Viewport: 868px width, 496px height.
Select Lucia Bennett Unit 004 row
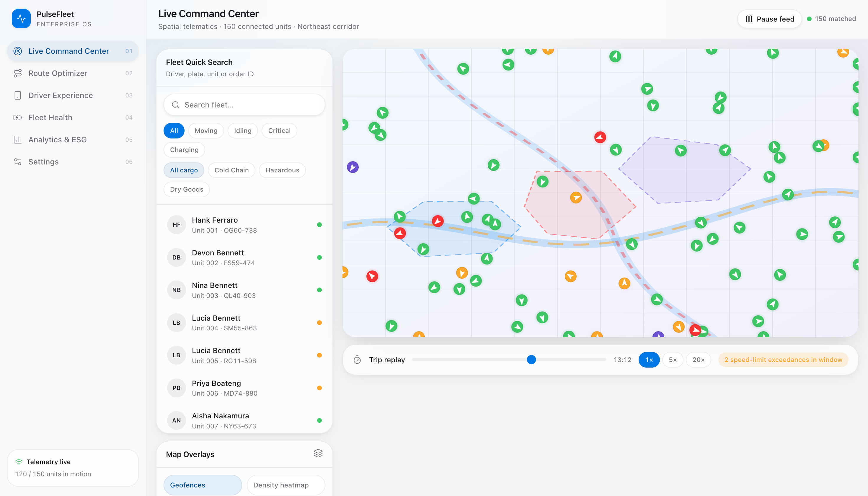244,323
